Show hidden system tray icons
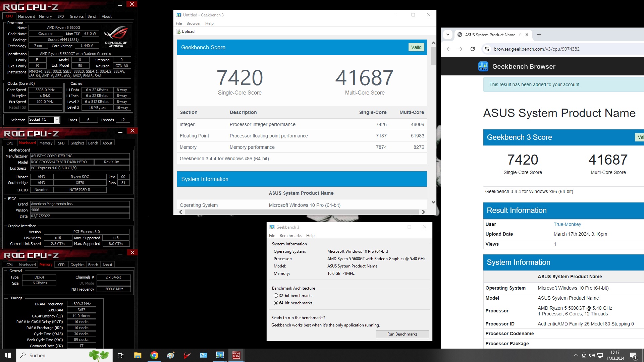The image size is (644, 362). click(x=576, y=355)
